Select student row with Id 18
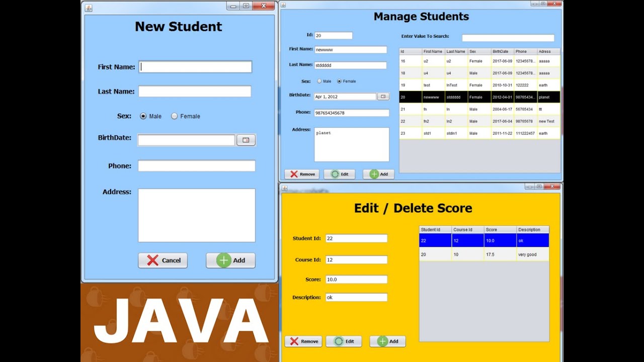This screenshot has width=644, height=362. pyautogui.click(x=479, y=73)
